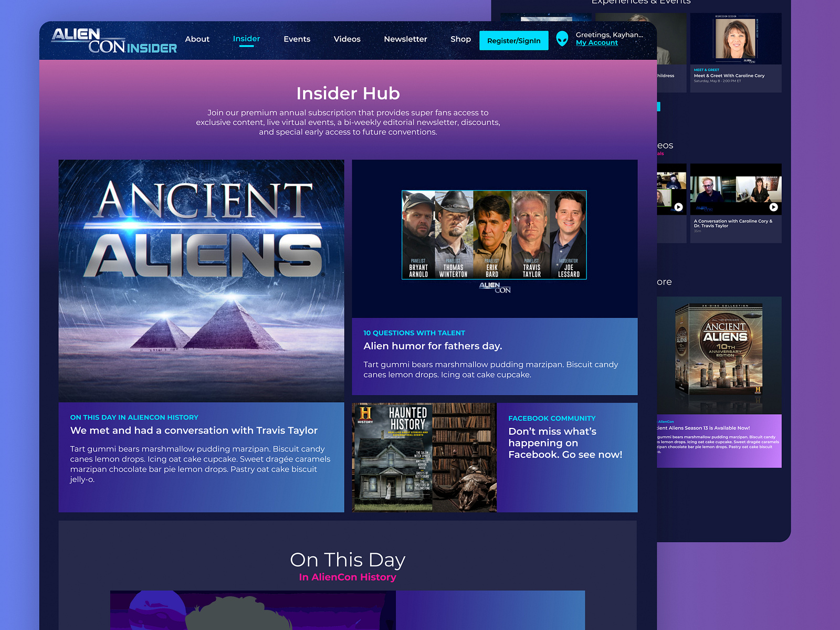Click the AlienCon logo under panelists
The width and height of the screenshot is (840, 630).
coord(495,287)
